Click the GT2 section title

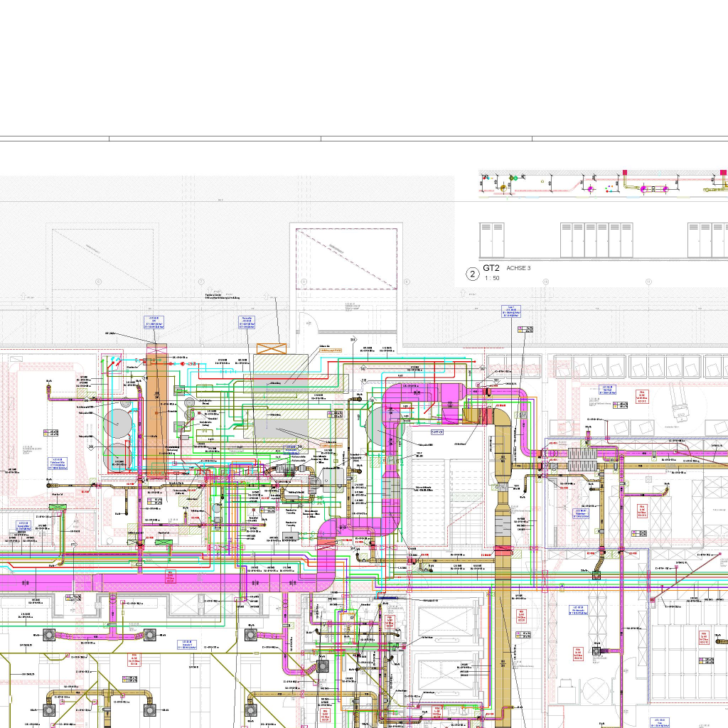click(491, 268)
